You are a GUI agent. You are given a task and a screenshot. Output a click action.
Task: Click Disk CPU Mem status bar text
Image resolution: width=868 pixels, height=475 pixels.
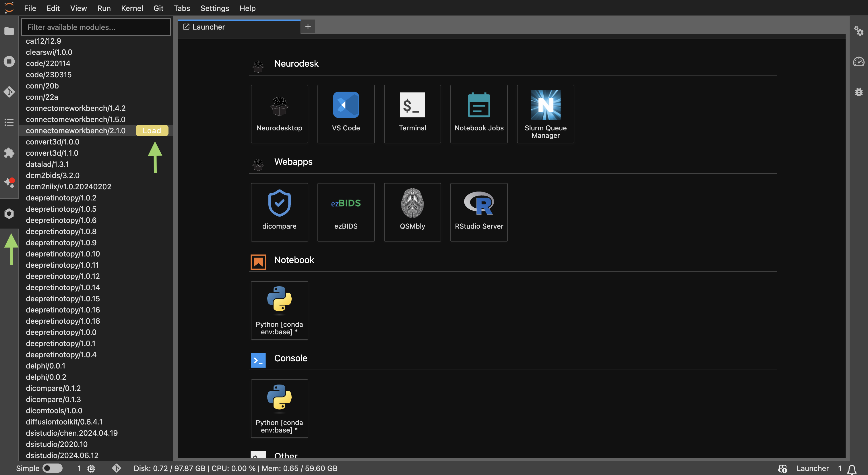point(235,468)
